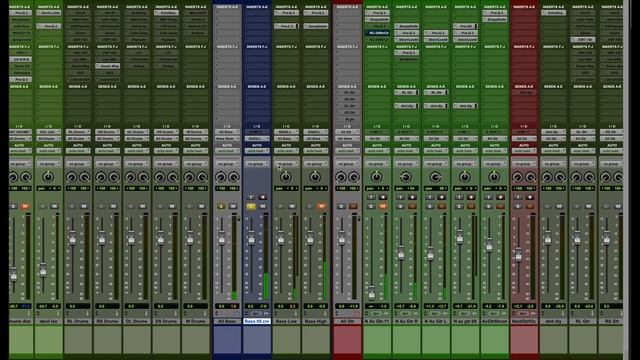The width and height of the screenshot is (640, 360).
Task: Open the group selector on Bass Low
Action: [286, 164]
